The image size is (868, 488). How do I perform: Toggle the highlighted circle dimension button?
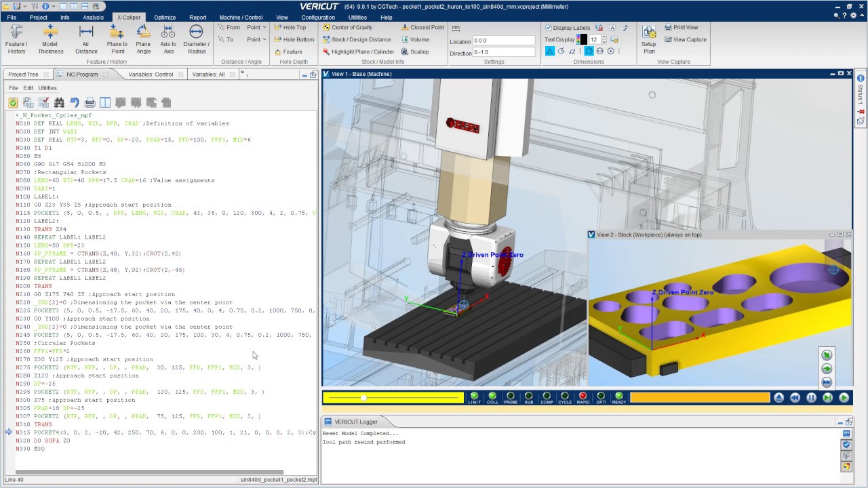589,51
